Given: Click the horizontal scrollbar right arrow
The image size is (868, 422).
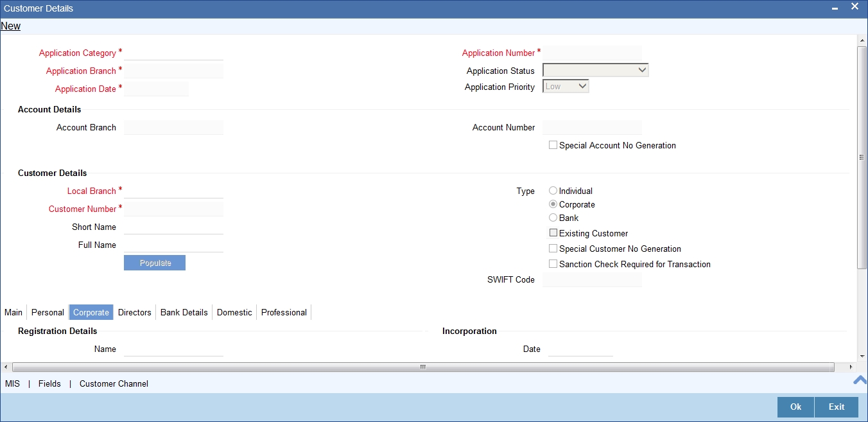Looking at the screenshot, I should (851, 367).
